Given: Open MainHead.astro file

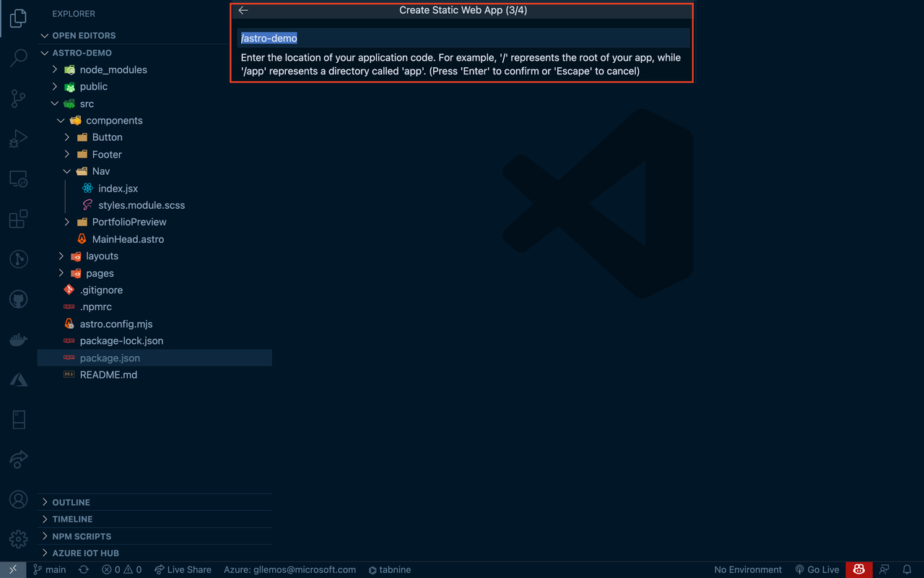Looking at the screenshot, I should (154, 238).
